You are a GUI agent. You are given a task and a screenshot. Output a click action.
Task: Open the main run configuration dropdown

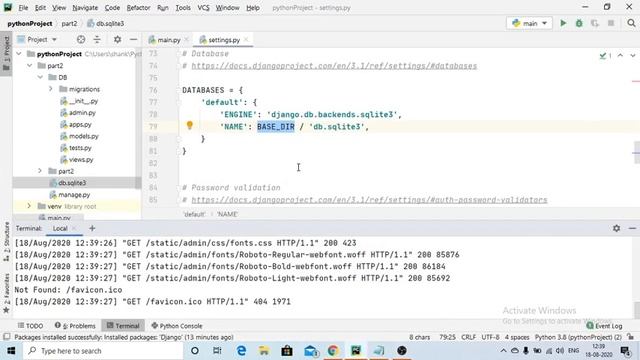click(529, 23)
